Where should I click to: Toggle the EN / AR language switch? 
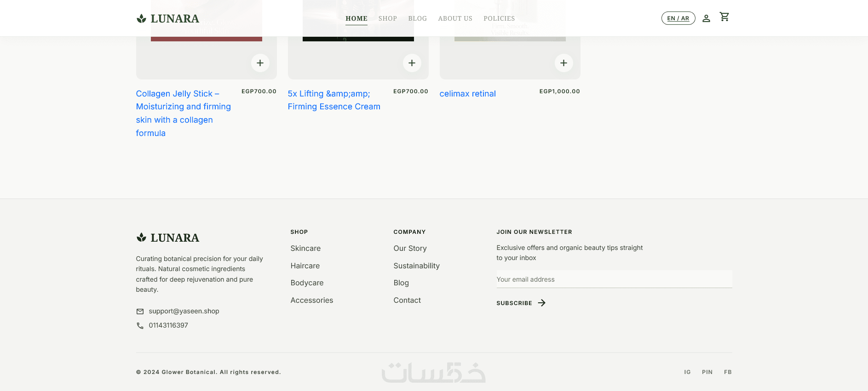point(678,18)
